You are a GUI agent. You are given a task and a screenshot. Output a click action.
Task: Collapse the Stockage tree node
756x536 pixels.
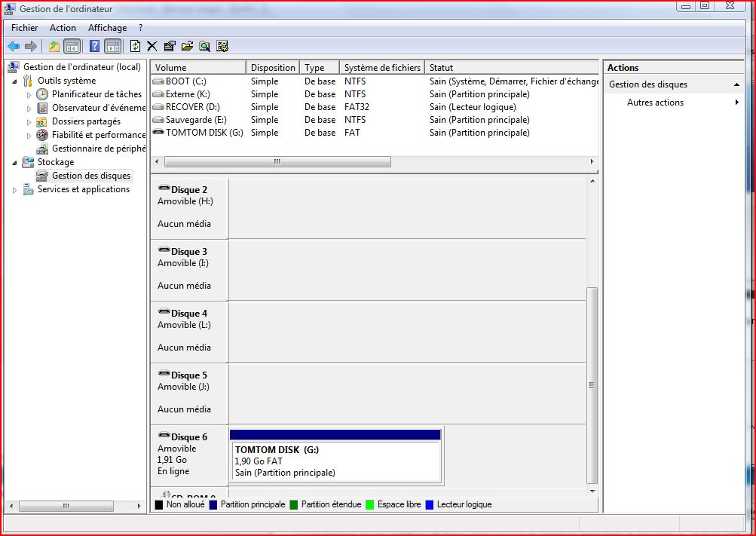(15, 163)
